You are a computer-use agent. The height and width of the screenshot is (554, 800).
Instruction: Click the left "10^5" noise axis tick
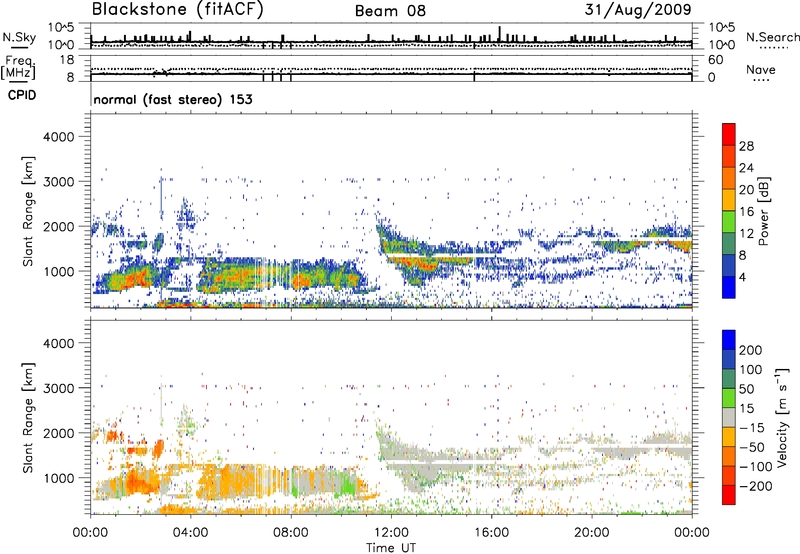tap(61, 27)
